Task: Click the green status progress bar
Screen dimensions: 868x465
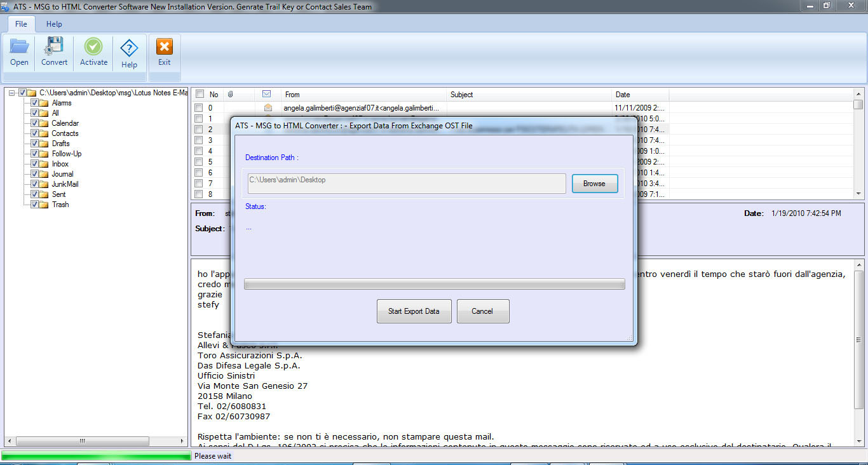Action: tap(96, 456)
